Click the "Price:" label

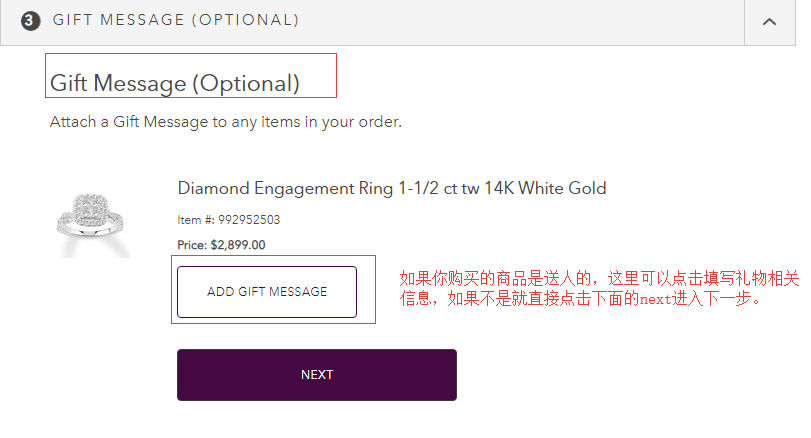192,244
